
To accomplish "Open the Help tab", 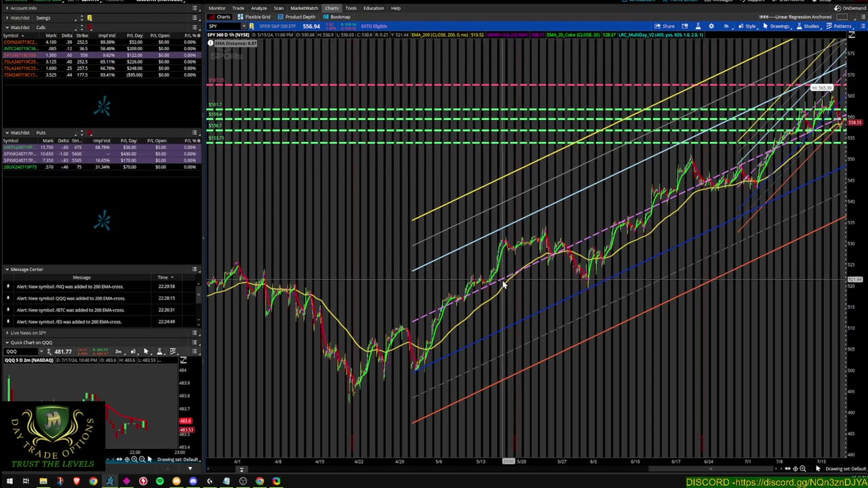I will pyautogui.click(x=395, y=8).
